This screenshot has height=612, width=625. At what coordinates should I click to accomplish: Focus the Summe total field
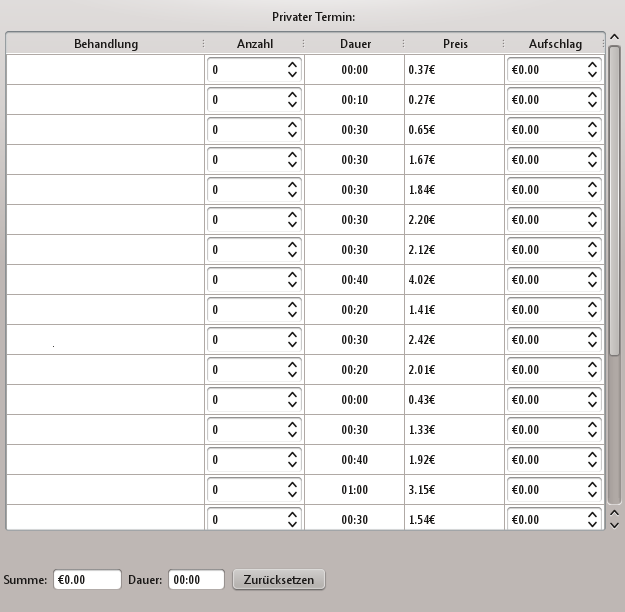point(87,579)
